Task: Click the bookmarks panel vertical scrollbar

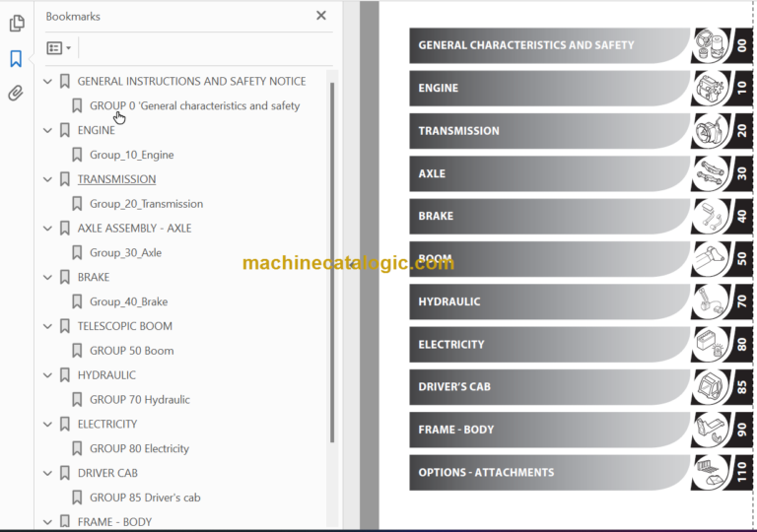Action: coord(332,262)
